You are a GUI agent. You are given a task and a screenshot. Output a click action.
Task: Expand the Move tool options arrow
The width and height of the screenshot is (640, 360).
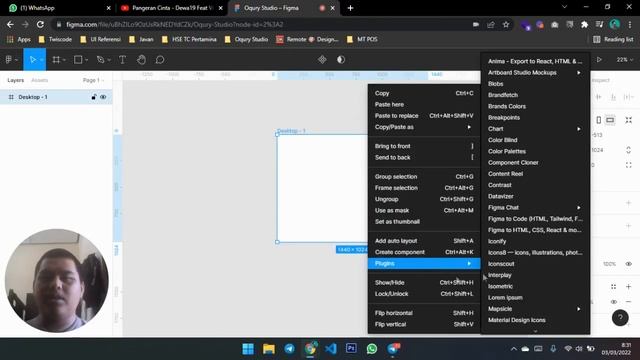(42, 60)
